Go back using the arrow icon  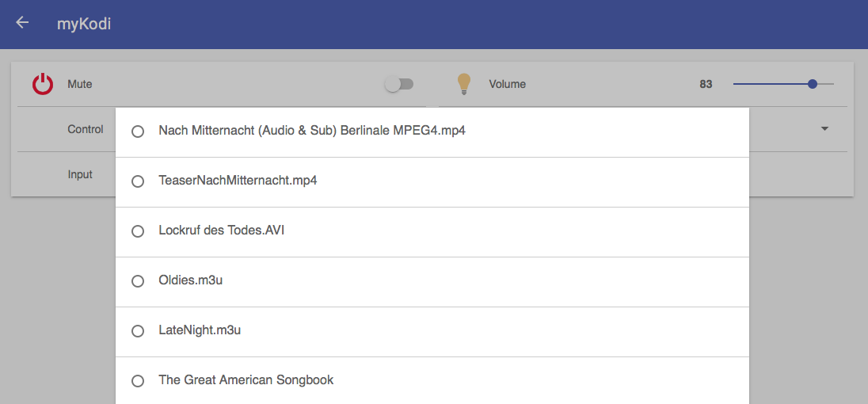point(22,23)
